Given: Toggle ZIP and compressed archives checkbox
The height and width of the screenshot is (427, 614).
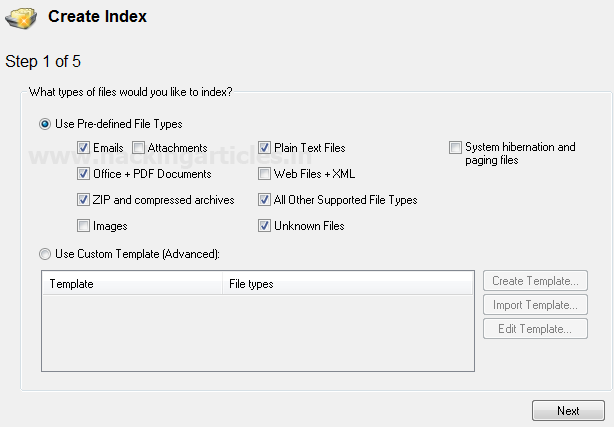Looking at the screenshot, I should 84,200.
